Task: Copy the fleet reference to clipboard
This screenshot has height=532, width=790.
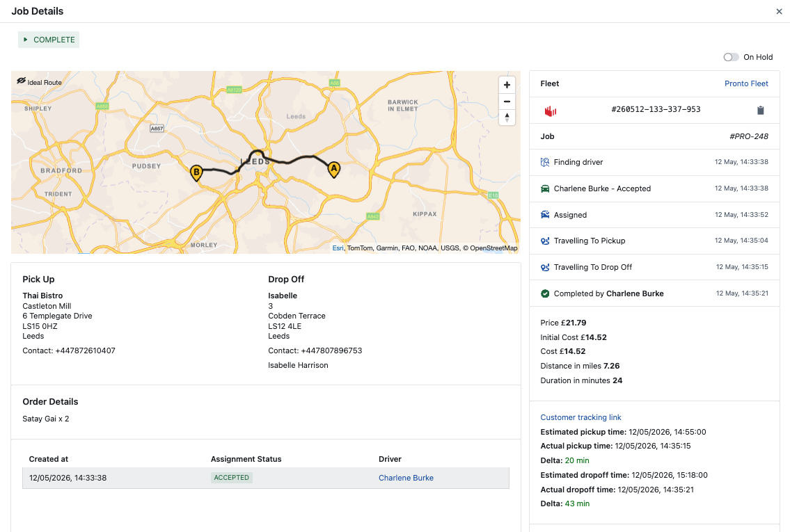Action: (761, 111)
